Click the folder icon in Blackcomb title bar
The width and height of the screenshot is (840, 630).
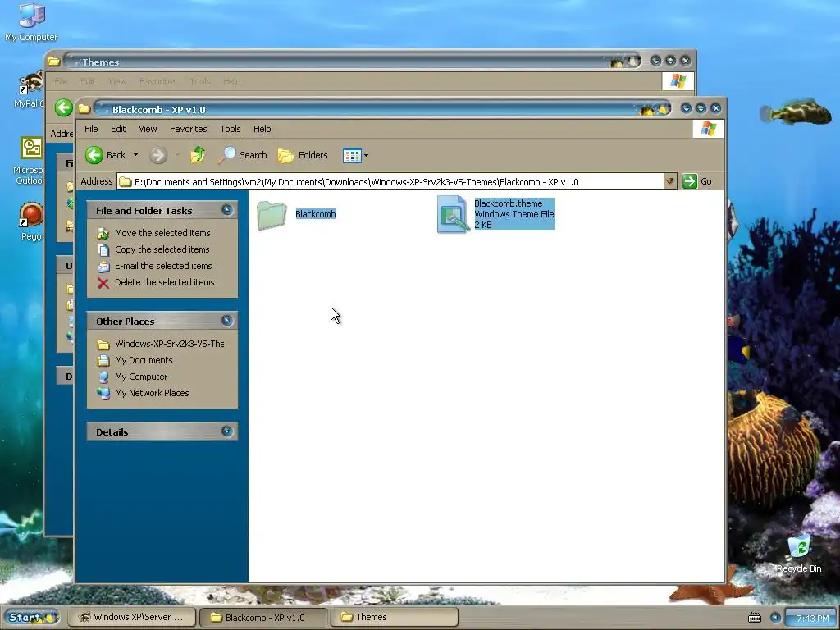84,109
